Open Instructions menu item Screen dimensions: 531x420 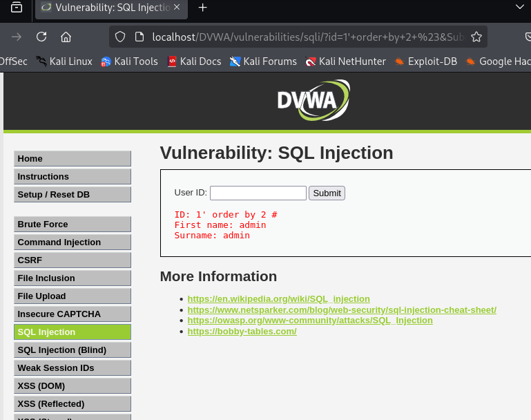tap(73, 176)
